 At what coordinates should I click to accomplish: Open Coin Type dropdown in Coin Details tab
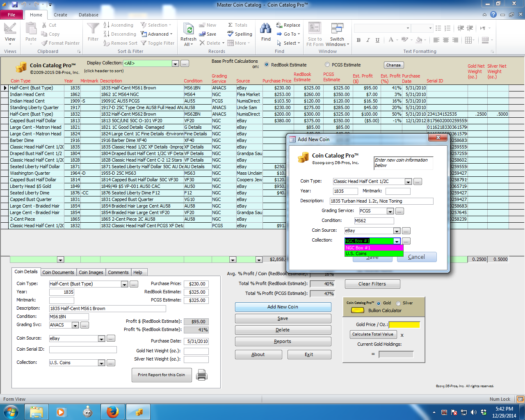tap(124, 284)
